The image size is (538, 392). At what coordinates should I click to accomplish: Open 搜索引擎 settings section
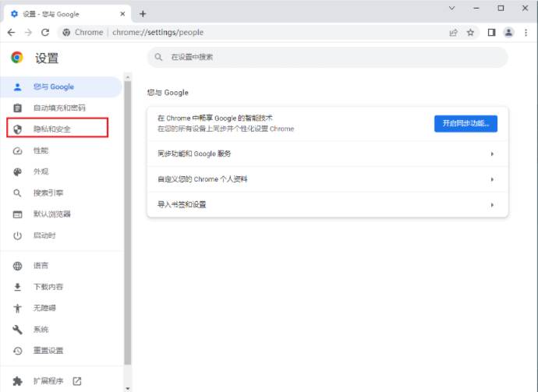61,193
